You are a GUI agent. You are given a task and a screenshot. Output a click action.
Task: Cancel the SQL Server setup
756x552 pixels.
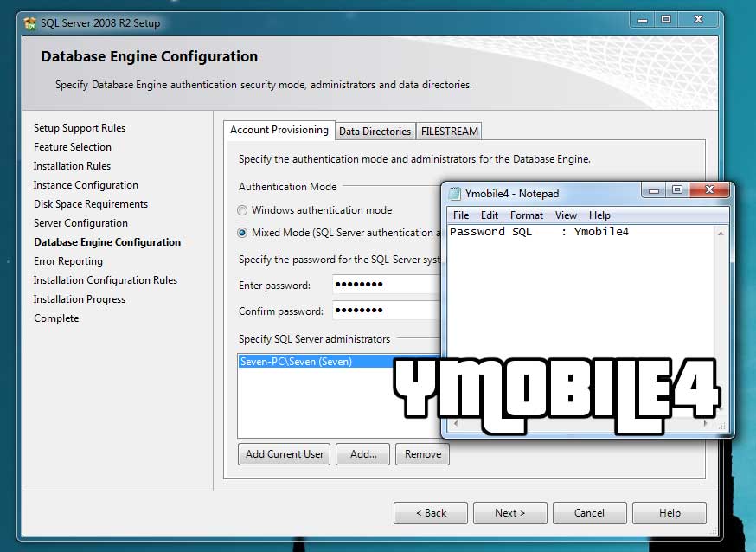coord(590,513)
